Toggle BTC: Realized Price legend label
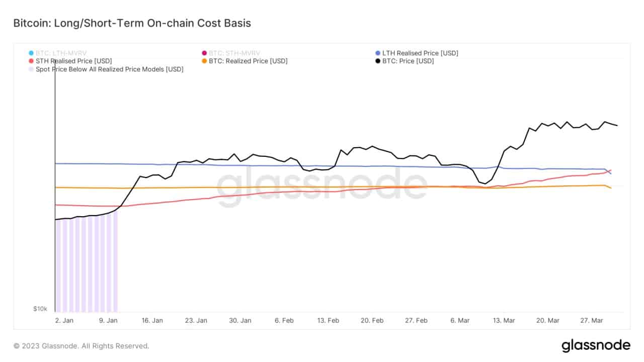Viewport: 644px width, 362px height. (248, 61)
